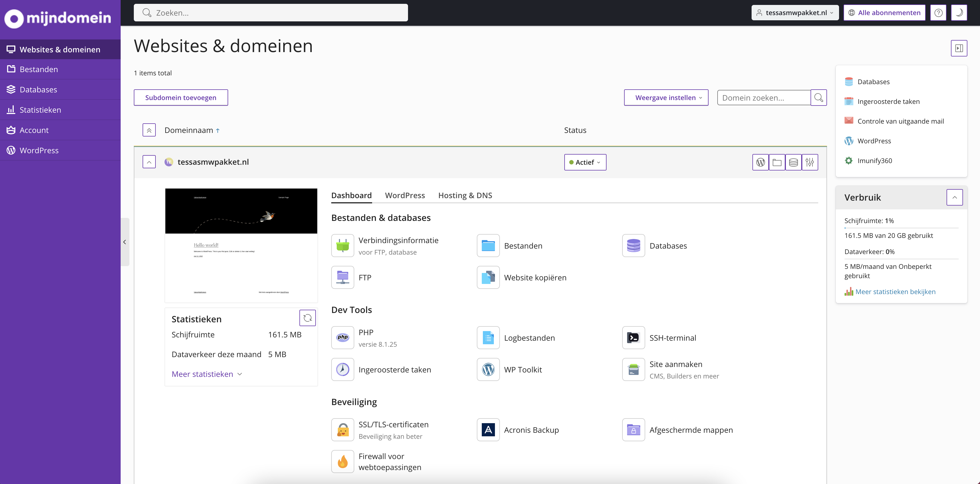Click Subdomein toevoegen button
The height and width of the screenshot is (484, 980).
point(181,97)
